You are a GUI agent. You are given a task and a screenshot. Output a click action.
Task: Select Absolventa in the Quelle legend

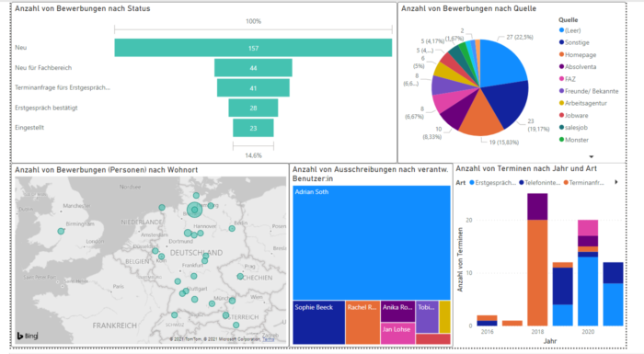(x=578, y=66)
